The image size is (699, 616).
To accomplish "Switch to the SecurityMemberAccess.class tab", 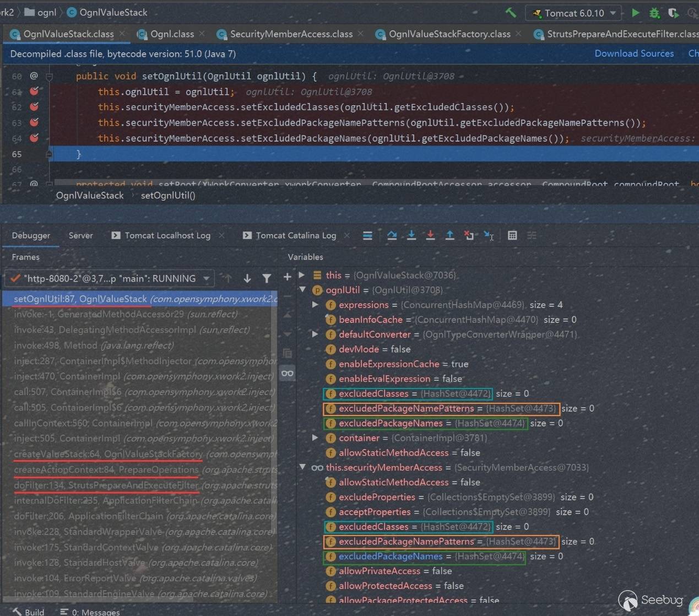I will [x=291, y=34].
